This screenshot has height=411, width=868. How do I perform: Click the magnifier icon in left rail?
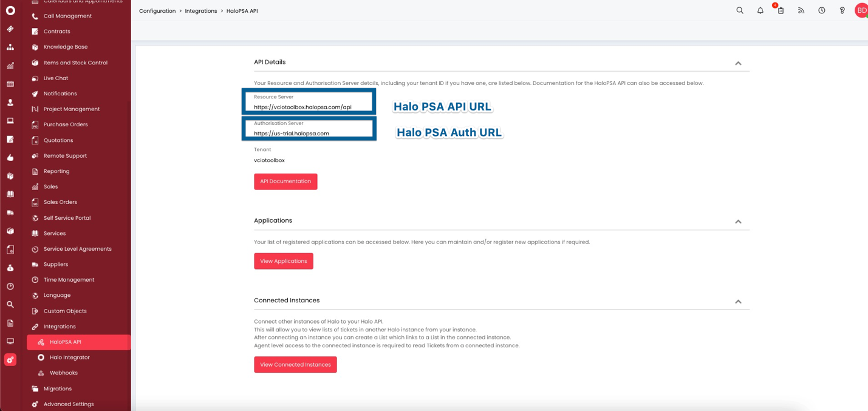[10, 304]
